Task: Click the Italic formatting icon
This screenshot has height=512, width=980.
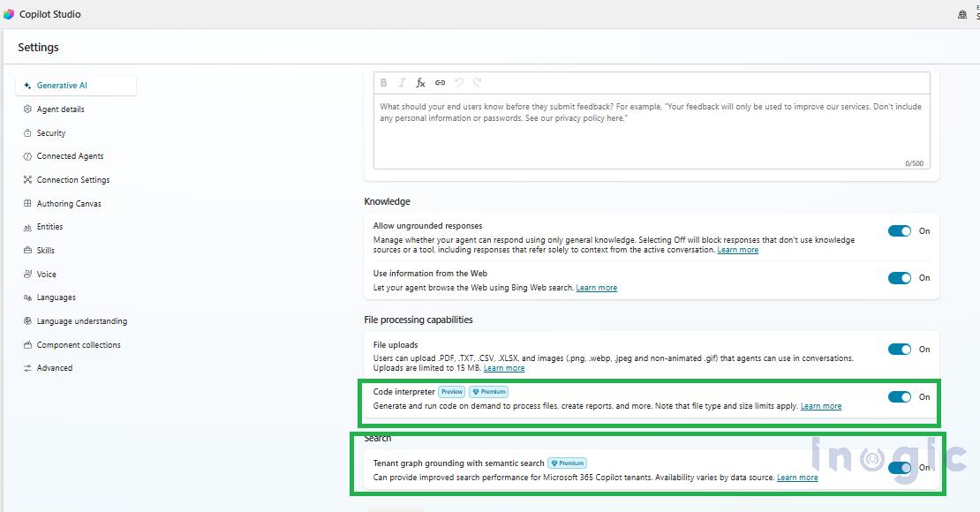Action: pos(402,82)
